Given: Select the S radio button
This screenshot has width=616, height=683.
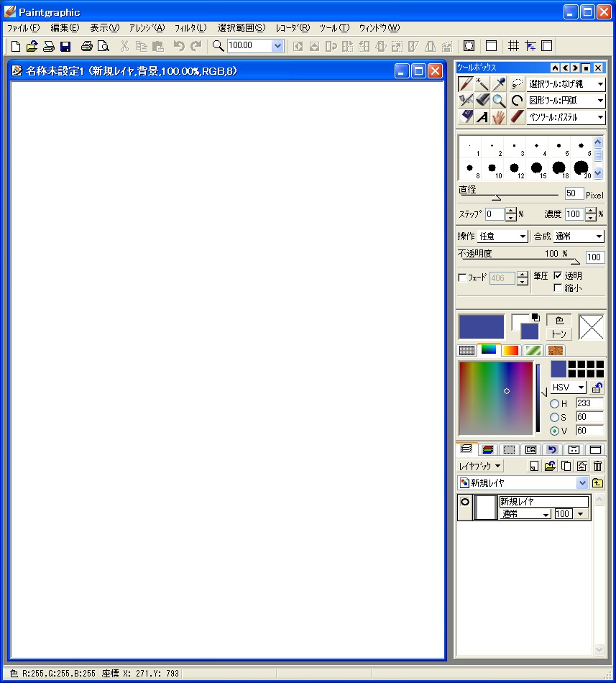Looking at the screenshot, I should pos(555,417).
